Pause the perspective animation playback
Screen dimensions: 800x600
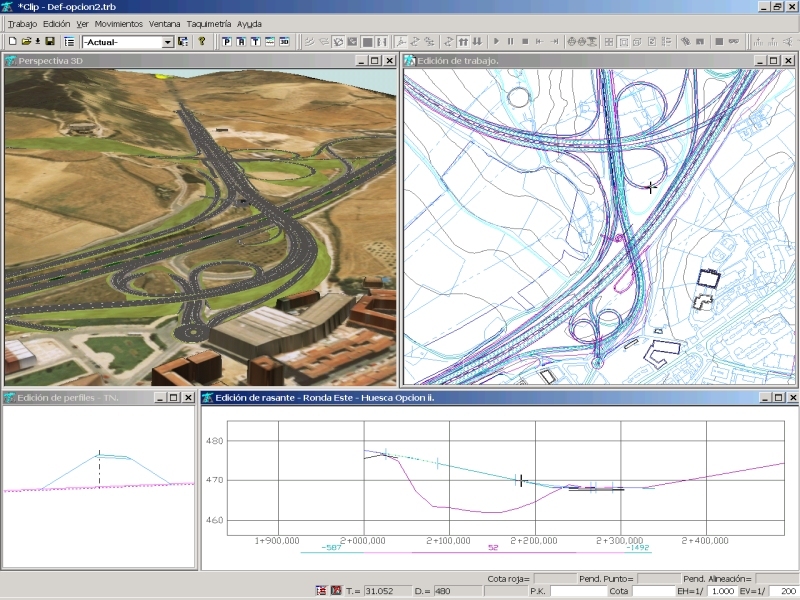point(511,41)
